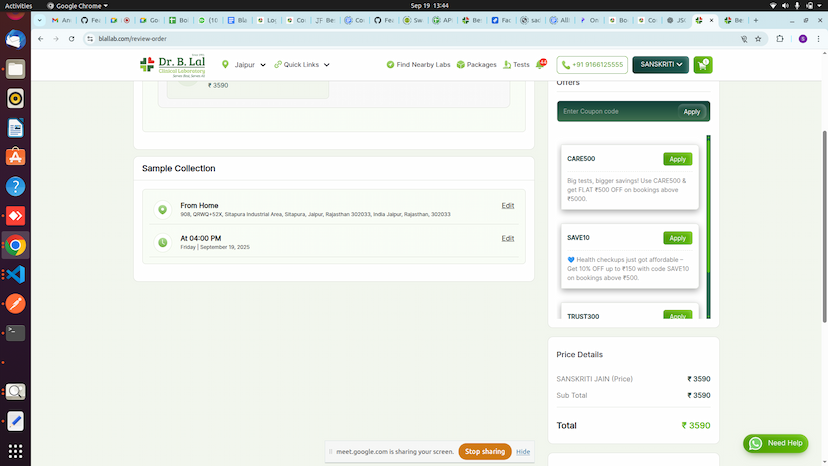Open the shopping cart icon
The width and height of the screenshot is (828, 466).
[x=703, y=65]
